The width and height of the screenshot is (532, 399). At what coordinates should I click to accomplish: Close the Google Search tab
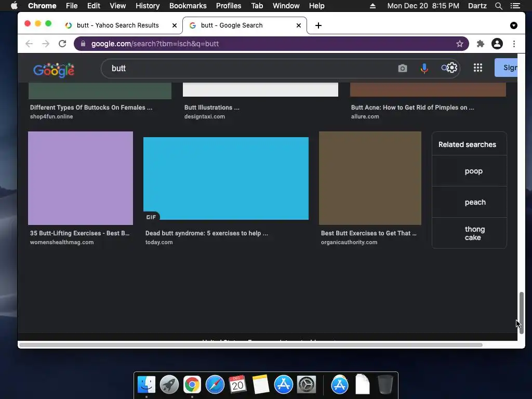point(299,25)
